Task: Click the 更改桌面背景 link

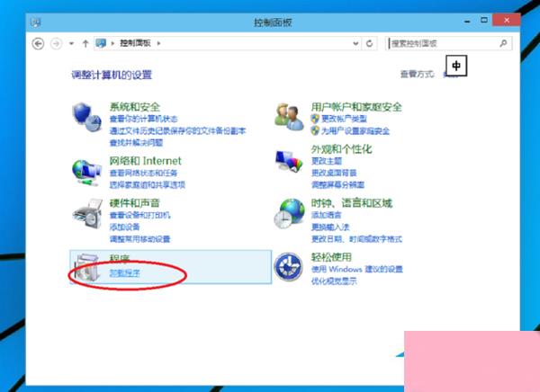Action: 334,173
